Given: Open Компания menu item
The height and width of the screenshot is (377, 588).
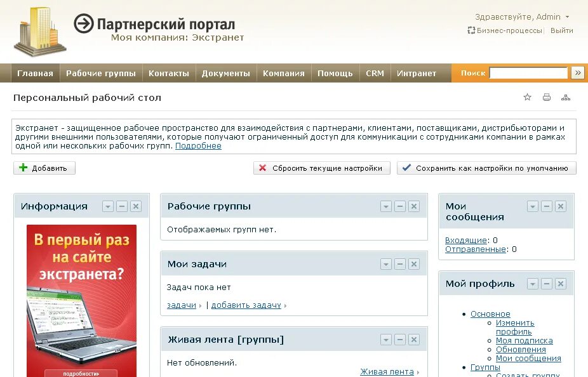Looking at the screenshot, I should [x=284, y=73].
